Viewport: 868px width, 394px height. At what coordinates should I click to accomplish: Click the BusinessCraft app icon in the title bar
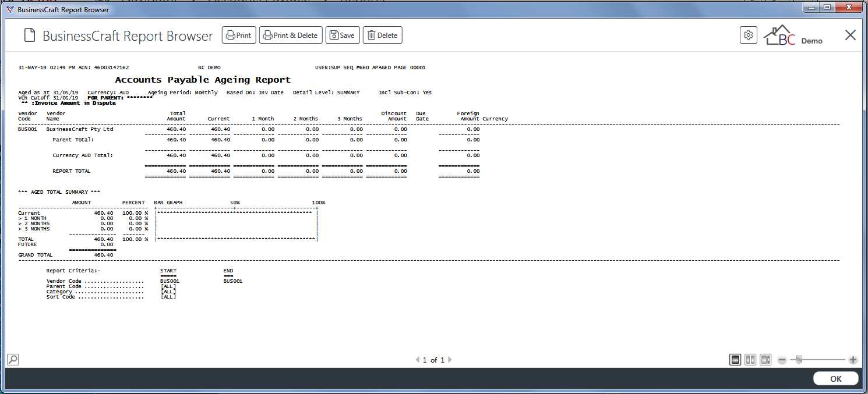point(10,10)
